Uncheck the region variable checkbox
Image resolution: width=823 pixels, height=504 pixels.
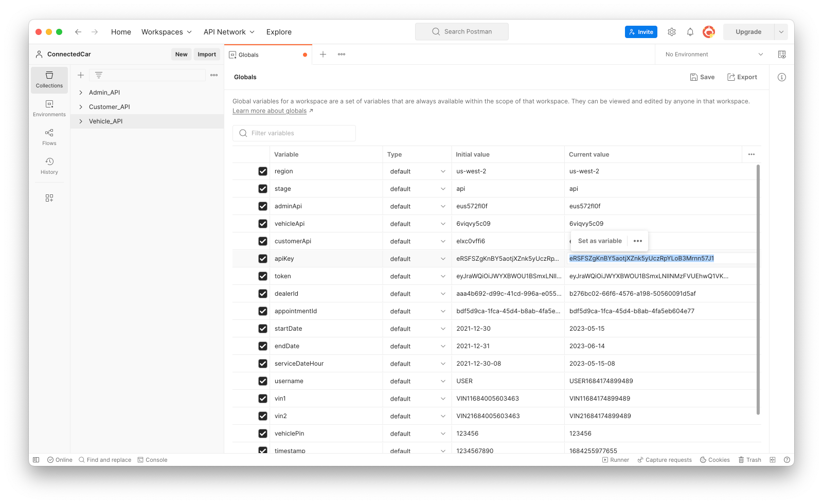tap(263, 171)
